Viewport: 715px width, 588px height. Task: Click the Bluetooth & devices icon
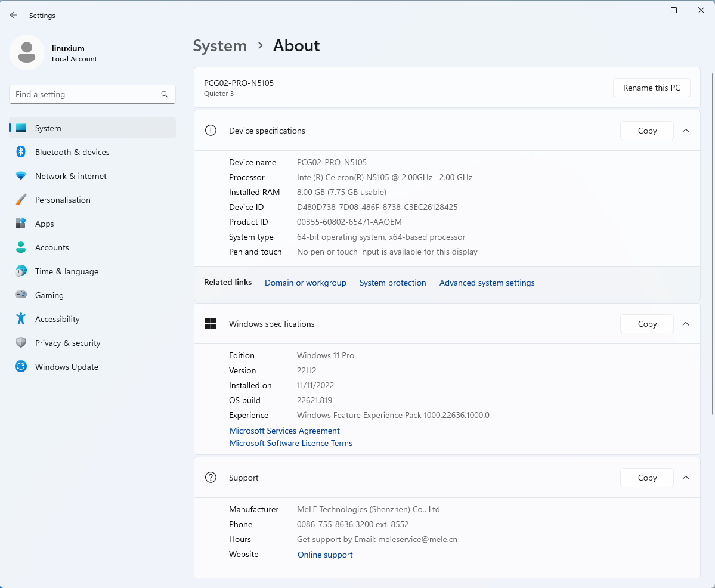(21, 152)
